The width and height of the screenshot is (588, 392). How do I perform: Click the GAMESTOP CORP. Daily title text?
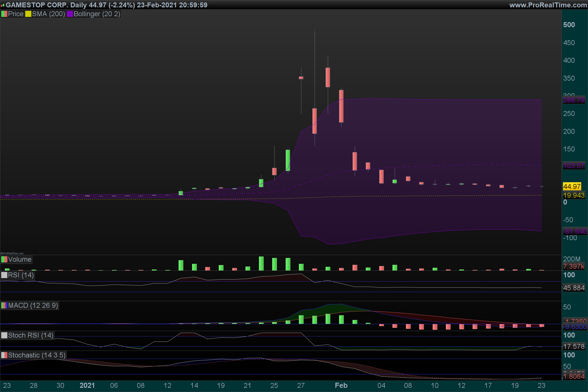tap(46, 5)
